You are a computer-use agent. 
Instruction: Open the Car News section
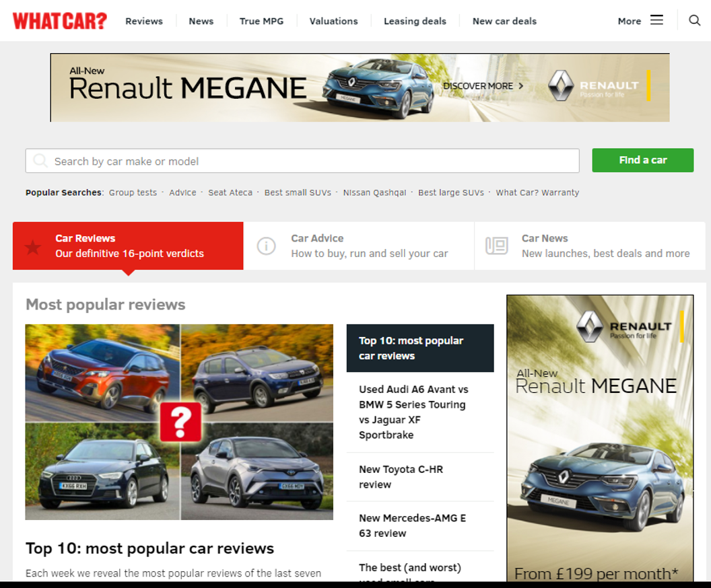[586, 246]
